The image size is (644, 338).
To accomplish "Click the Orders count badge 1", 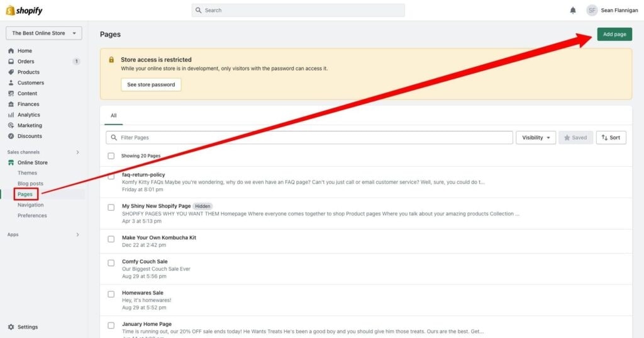I will 76,61.
